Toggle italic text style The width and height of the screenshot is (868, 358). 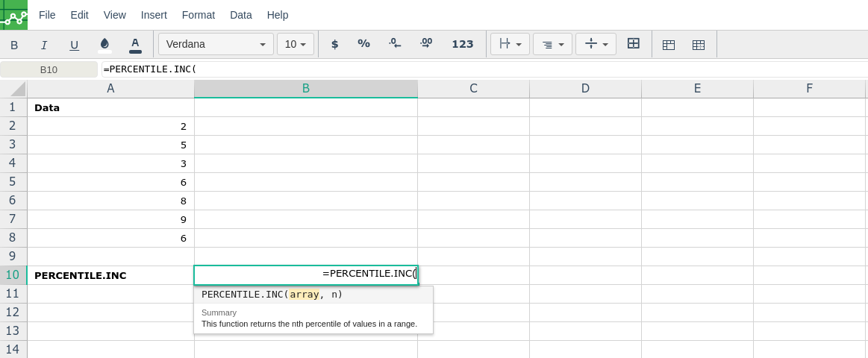[x=44, y=45]
